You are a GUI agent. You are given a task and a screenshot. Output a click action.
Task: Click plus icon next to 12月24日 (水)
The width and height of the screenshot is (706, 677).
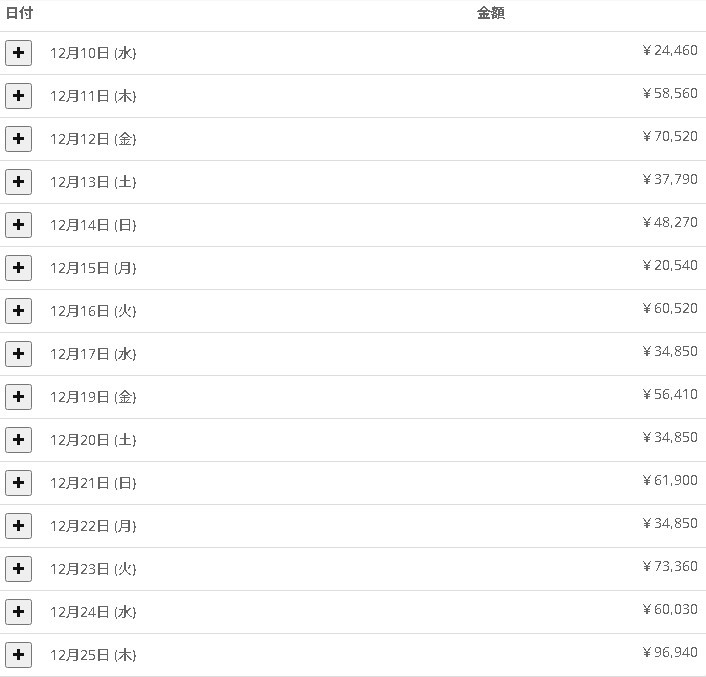[18, 612]
